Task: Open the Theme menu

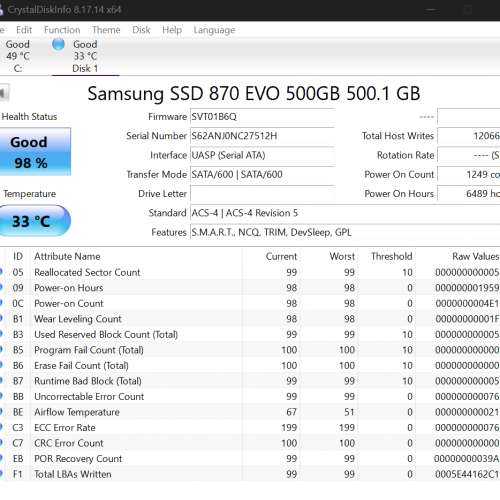Action: [106, 30]
